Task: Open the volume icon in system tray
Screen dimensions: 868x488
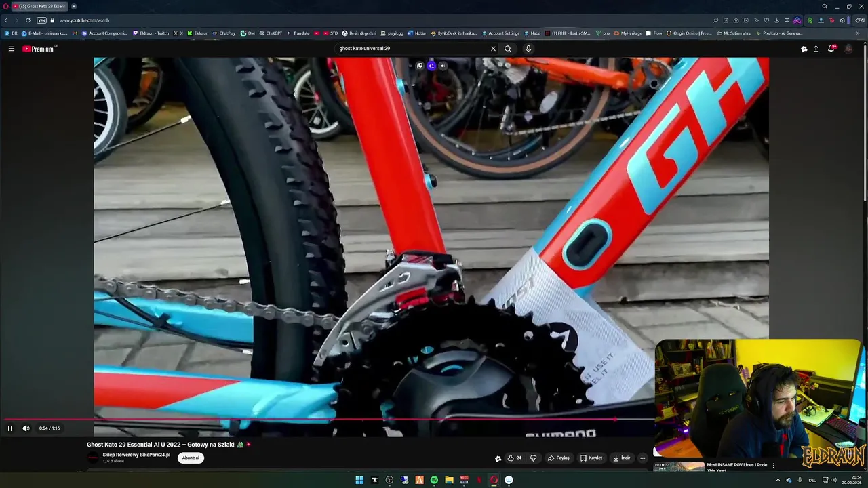Action: (x=833, y=480)
